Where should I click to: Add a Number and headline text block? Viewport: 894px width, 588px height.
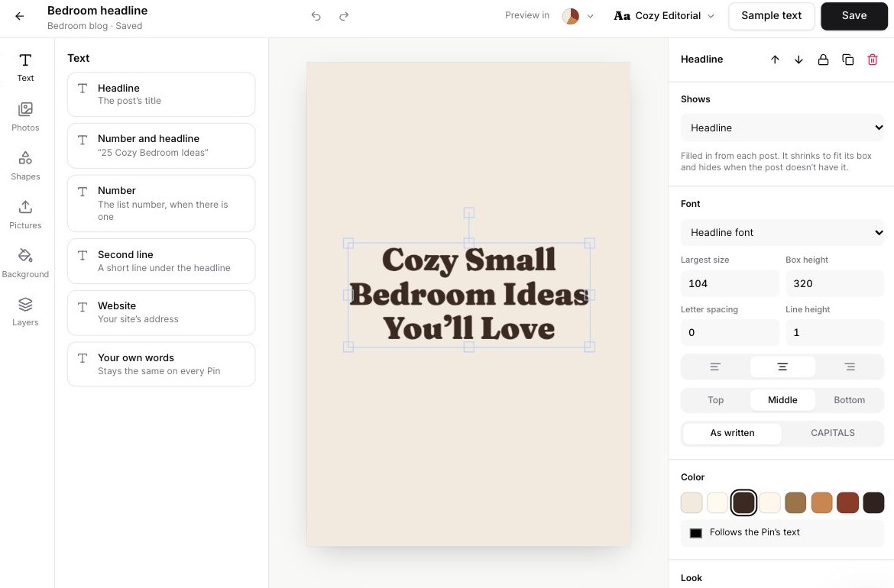pos(161,146)
